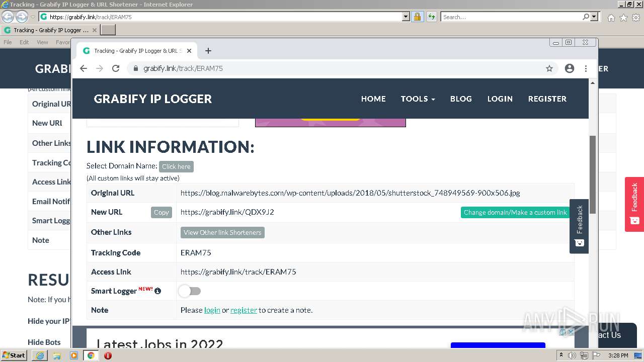Expand IE search provider dropdown
This screenshot has width=644, height=362.
(x=595, y=17)
